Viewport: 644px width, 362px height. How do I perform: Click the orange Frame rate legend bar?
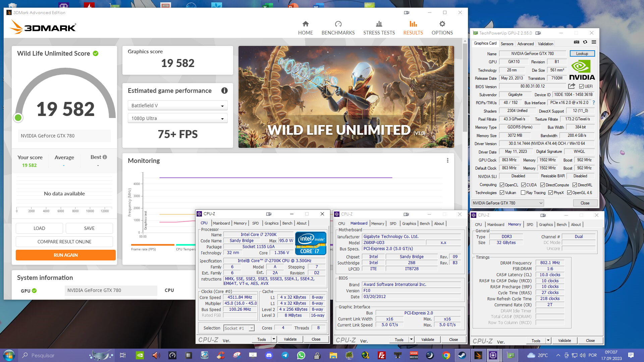[152, 245]
